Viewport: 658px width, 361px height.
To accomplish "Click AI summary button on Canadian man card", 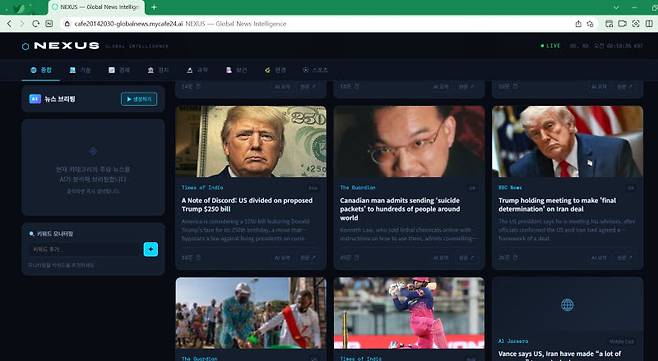I will [441, 258].
